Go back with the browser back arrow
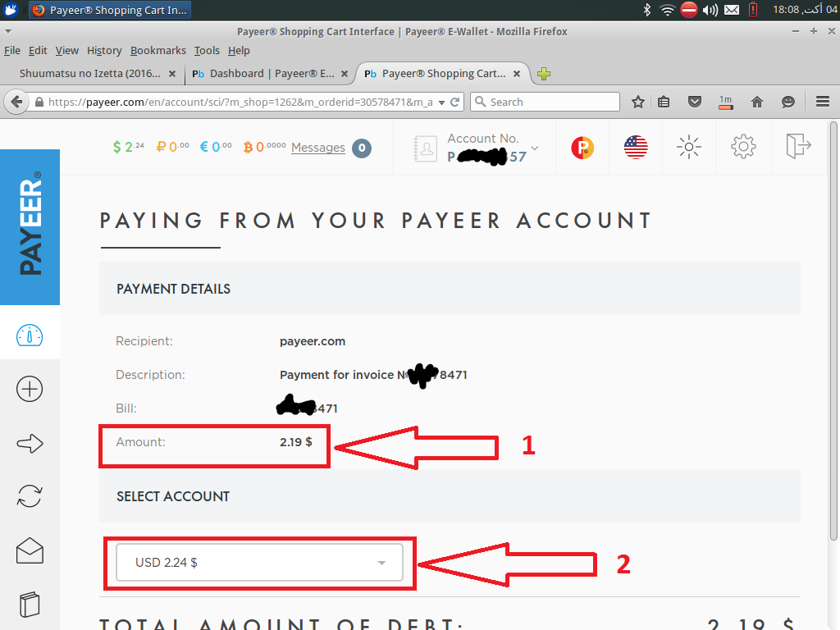 pyautogui.click(x=16, y=102)
